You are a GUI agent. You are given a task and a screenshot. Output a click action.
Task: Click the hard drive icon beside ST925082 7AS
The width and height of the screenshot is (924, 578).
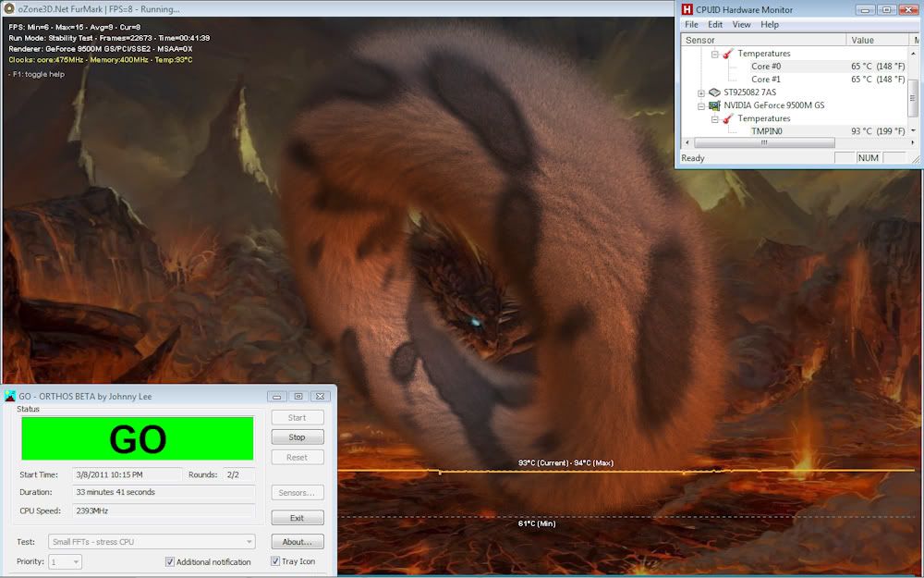click(x=714, y=92)
